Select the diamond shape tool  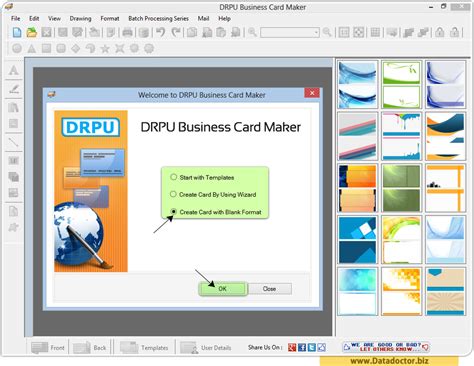tap(76, 49)
